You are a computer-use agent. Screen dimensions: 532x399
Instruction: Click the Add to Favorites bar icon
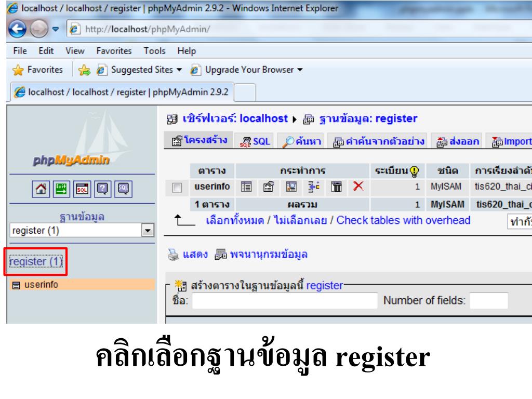(84, 70)
